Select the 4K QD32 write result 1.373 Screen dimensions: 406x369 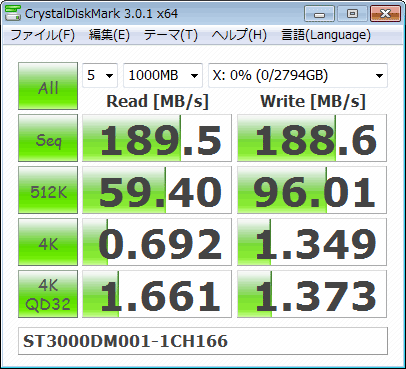(x=312, y=294)
